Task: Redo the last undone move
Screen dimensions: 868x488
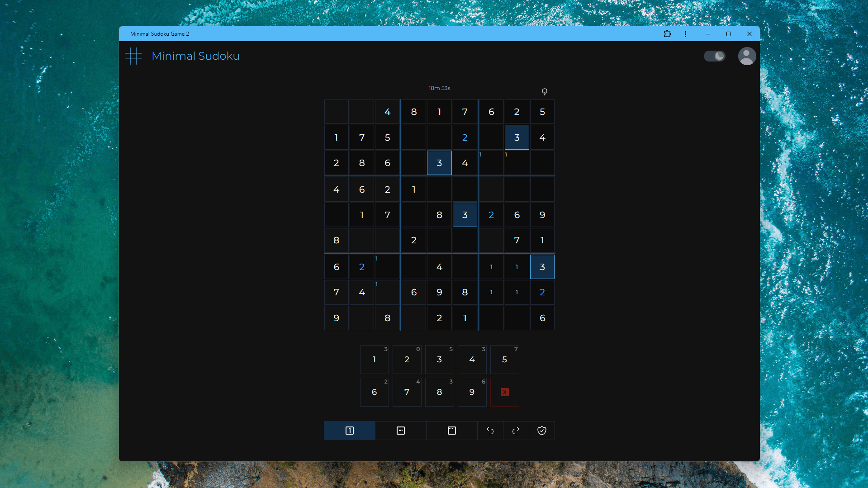Action: point(516,431)
